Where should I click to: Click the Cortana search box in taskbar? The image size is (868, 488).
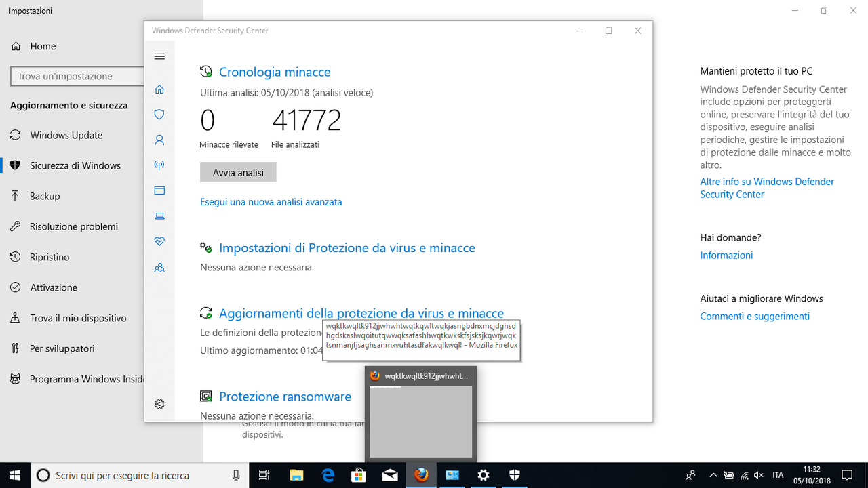pyautogui.click(x=140, y=475)
